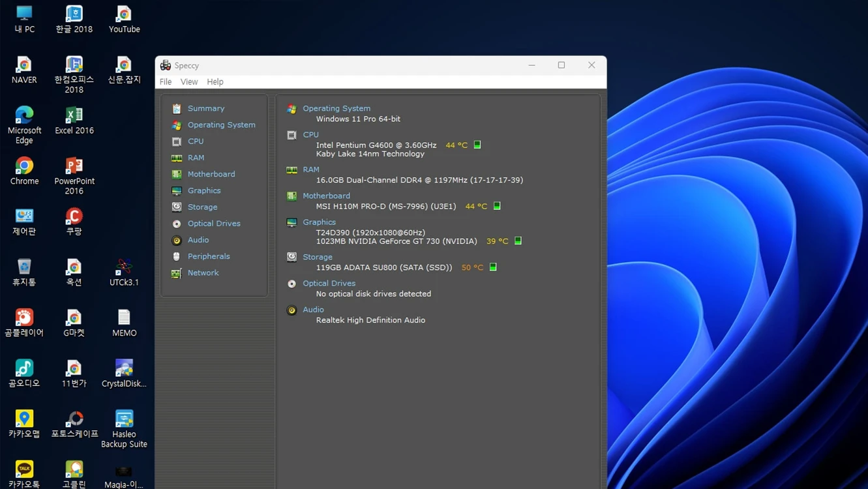
Task: Open the Help menu in Speccy
Action: click(x=215, y=81)
